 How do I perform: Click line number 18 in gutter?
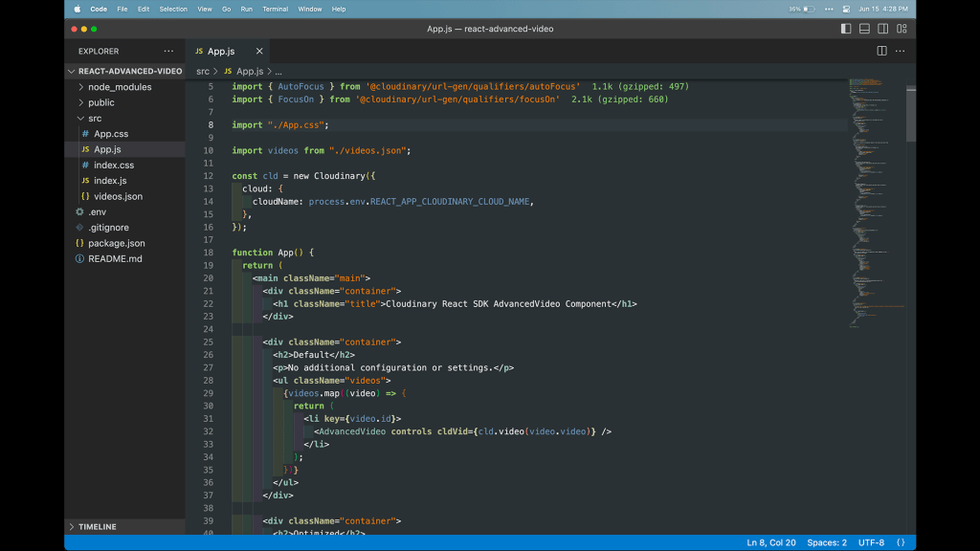[208, 253]
